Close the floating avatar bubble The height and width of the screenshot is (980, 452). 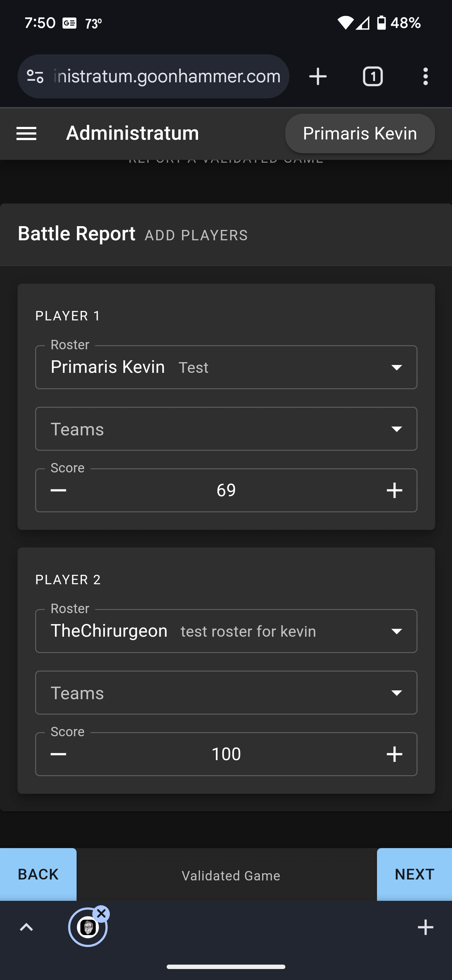101,913
